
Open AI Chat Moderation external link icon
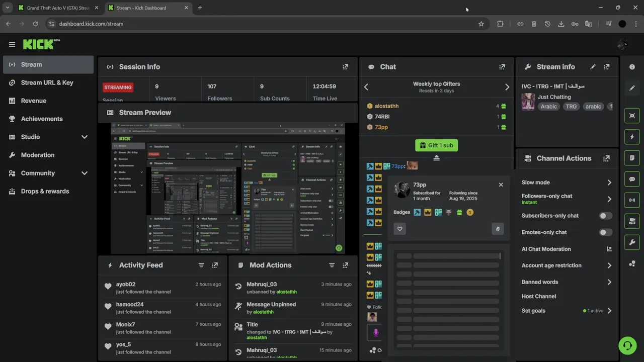pos(609,249)
